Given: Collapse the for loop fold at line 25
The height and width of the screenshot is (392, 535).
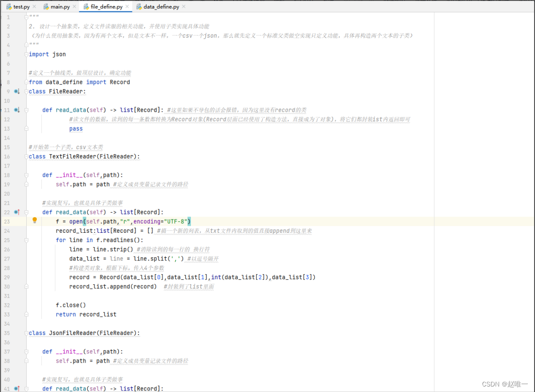Looking at the screenshot, I should [x=26, y=240].
